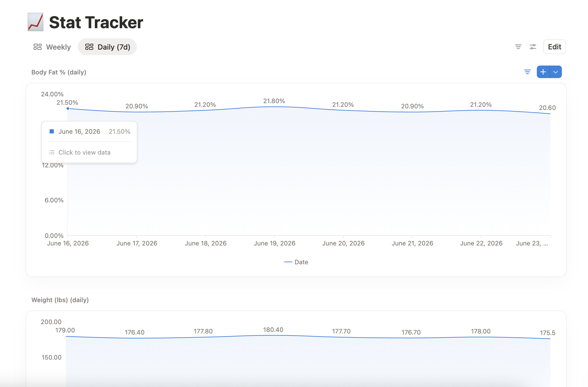The width and height of the screenshot is (588, 387).
Task: Click the Date legend entry
Action: pos(296,262)
